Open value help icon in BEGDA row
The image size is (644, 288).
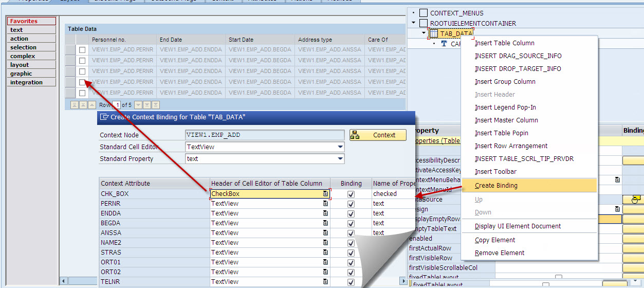point(326,223)
